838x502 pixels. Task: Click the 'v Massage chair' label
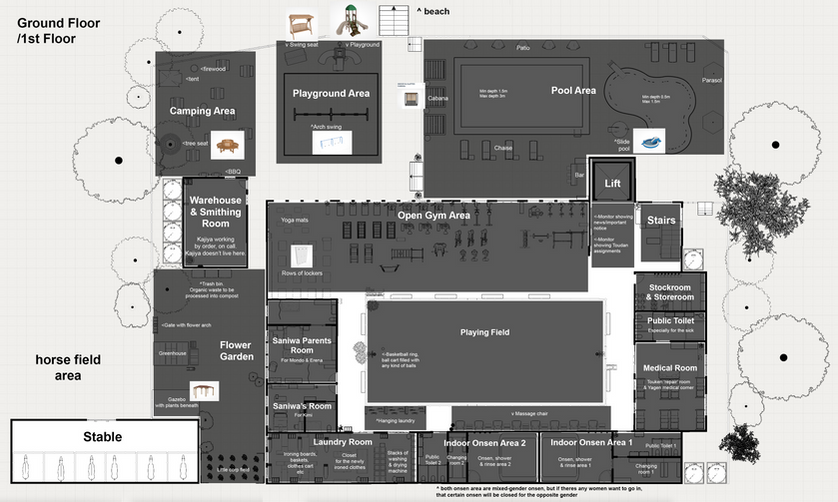530,413
